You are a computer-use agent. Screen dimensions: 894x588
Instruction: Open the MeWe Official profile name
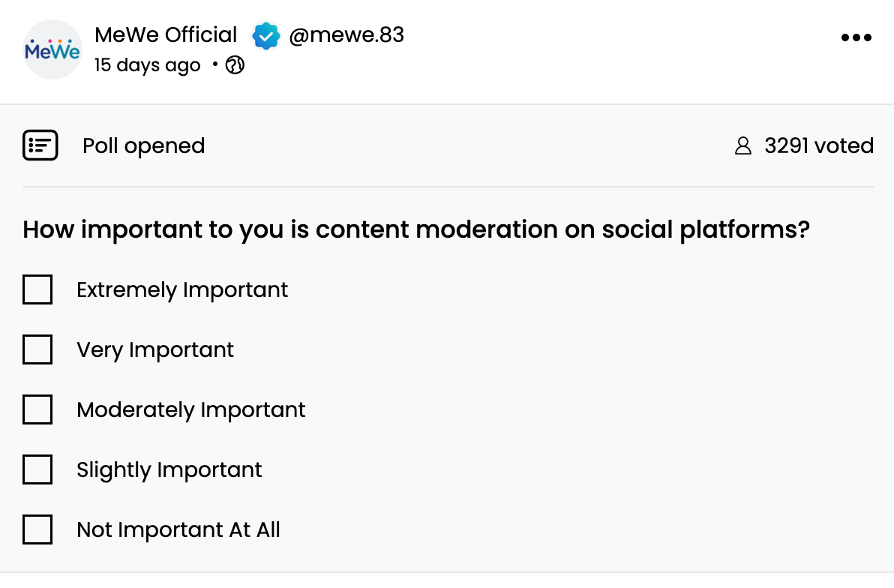pos(166,34)
